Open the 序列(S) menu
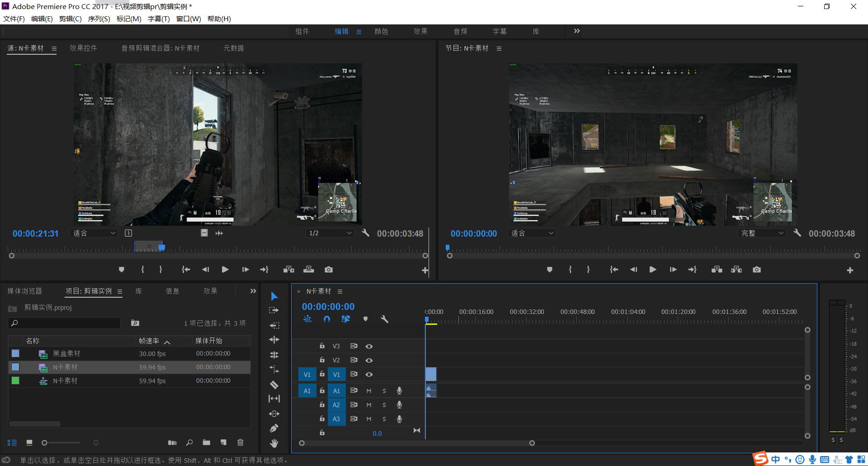The height and width of the screenshot is (466, 868). point(99,19)
